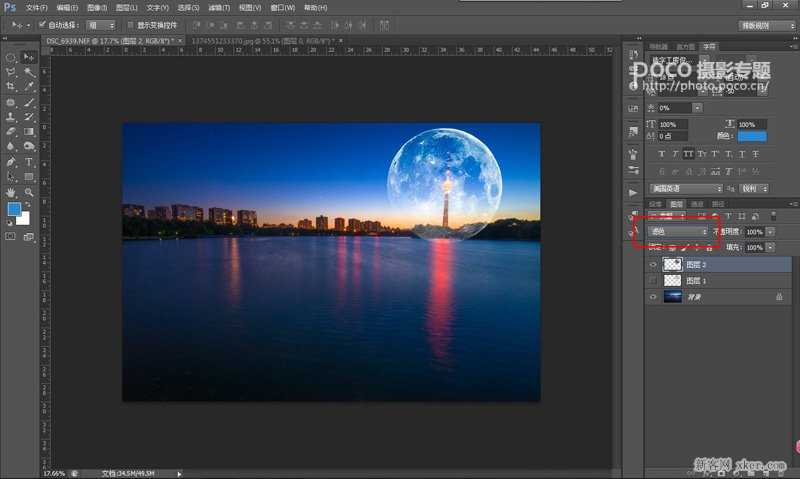Click the foreground color blue swatch

point(13,208)
